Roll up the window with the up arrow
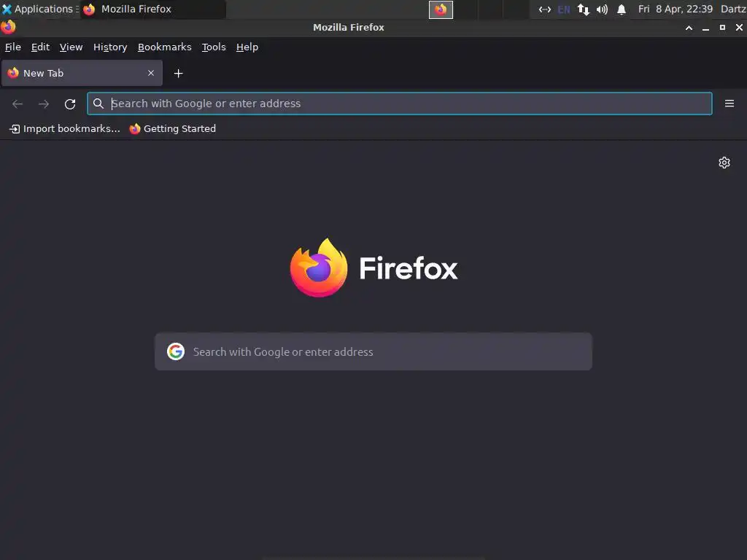This screenshot has height=560, width=747. point(689,28)
